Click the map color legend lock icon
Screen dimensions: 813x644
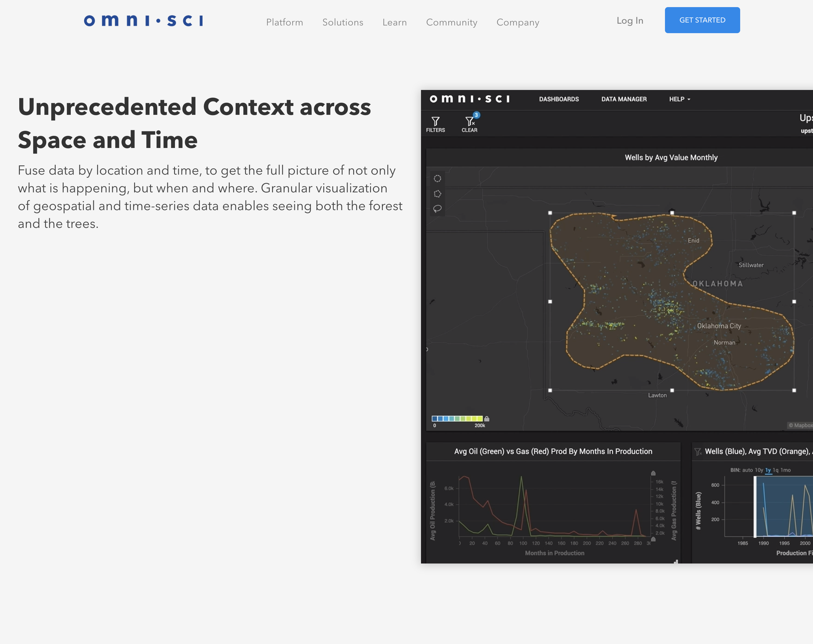pos(487,418)
